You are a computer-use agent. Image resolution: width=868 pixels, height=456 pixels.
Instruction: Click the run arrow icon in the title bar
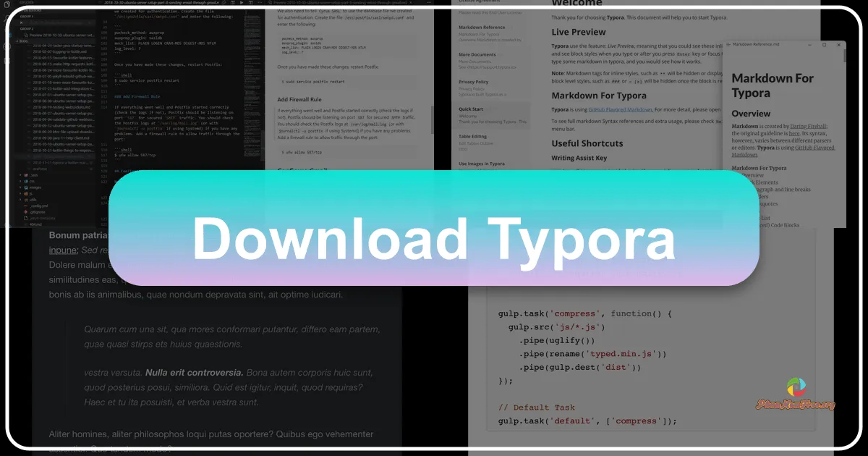tap(242, 3)
